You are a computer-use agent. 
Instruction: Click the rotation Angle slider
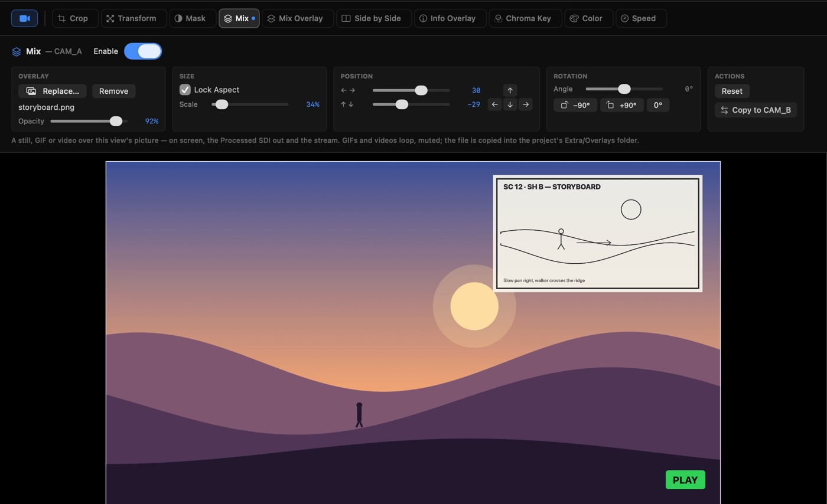[624, 89]
